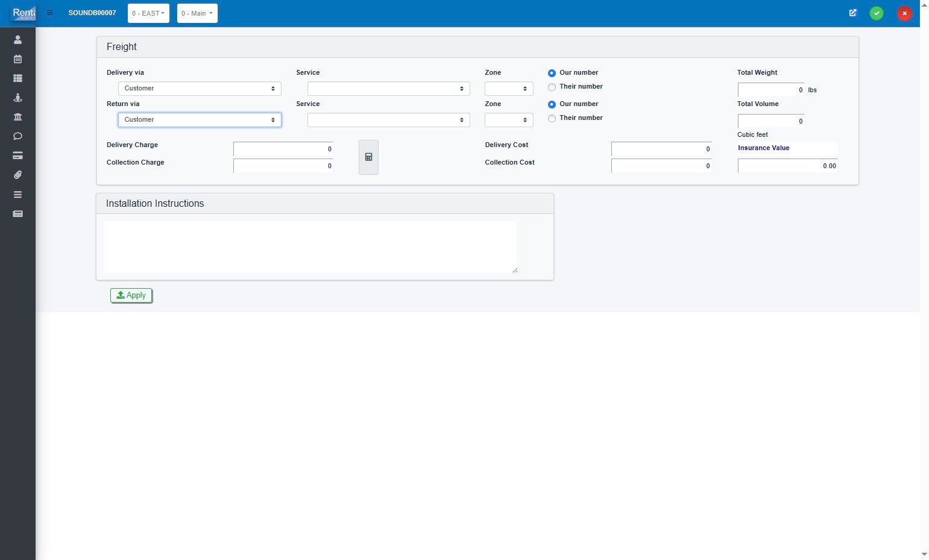Open the calendar sidebar icon
The image size is (929, 560).
[17, 59]
